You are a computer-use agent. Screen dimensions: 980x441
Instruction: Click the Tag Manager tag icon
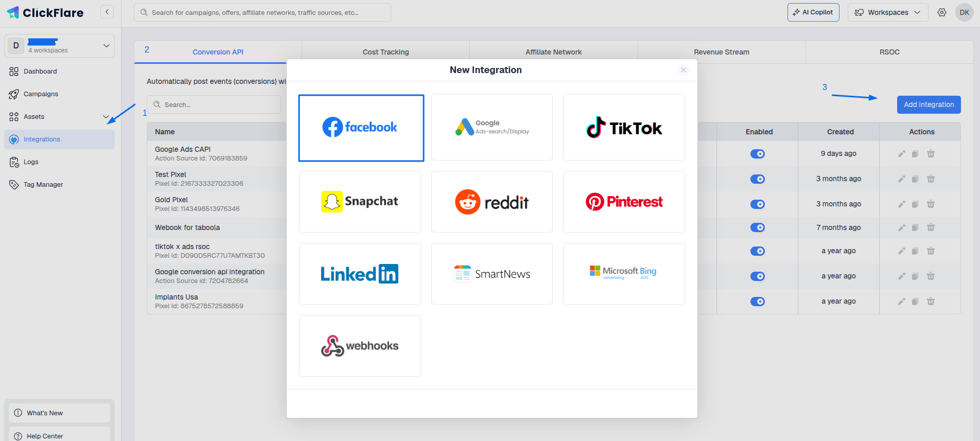pos(14,185)
